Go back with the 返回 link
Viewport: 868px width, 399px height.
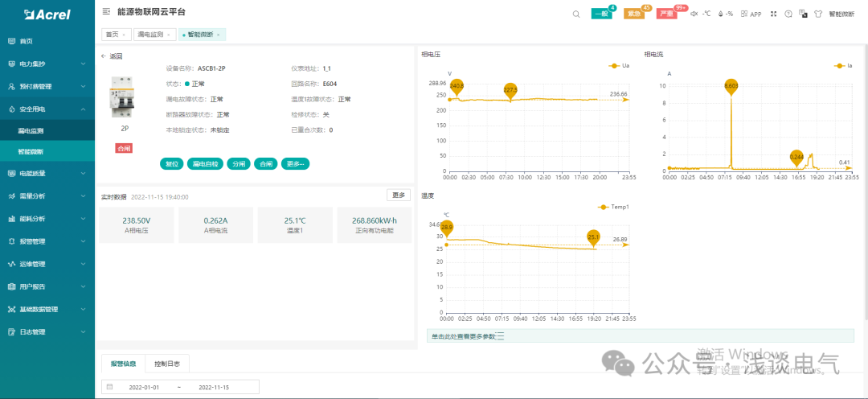(111, 56)
